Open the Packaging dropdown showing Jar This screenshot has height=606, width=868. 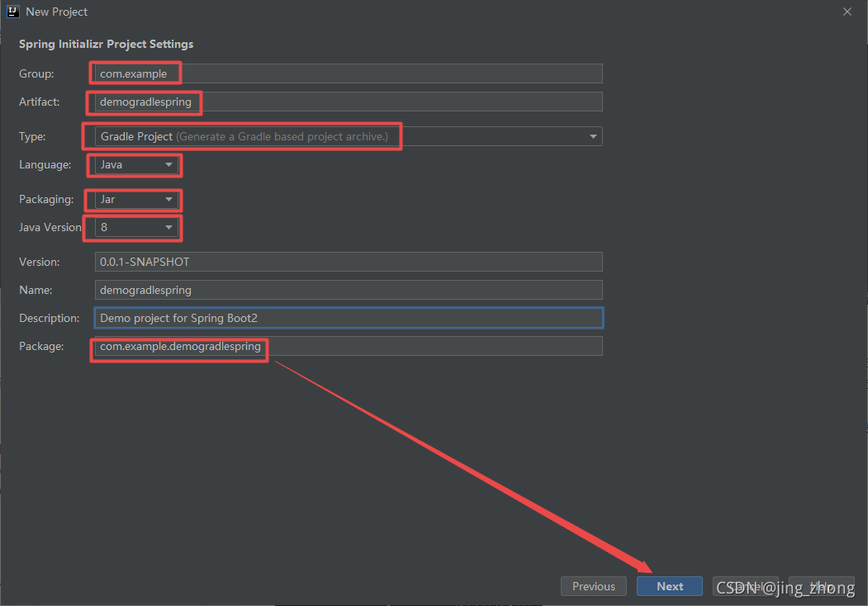click(x=136, y=199)
